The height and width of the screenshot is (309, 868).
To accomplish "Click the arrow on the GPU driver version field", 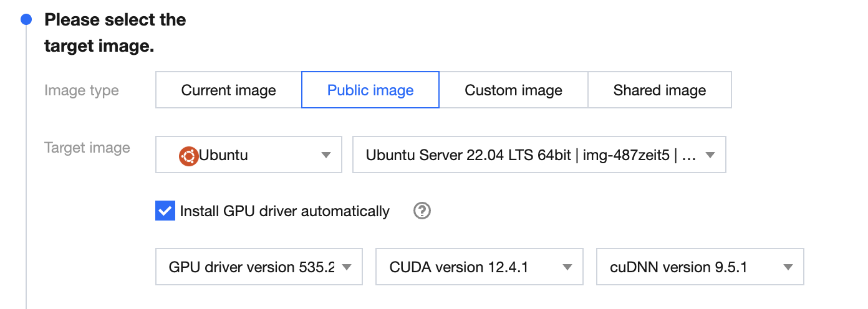I will [347, 267].
